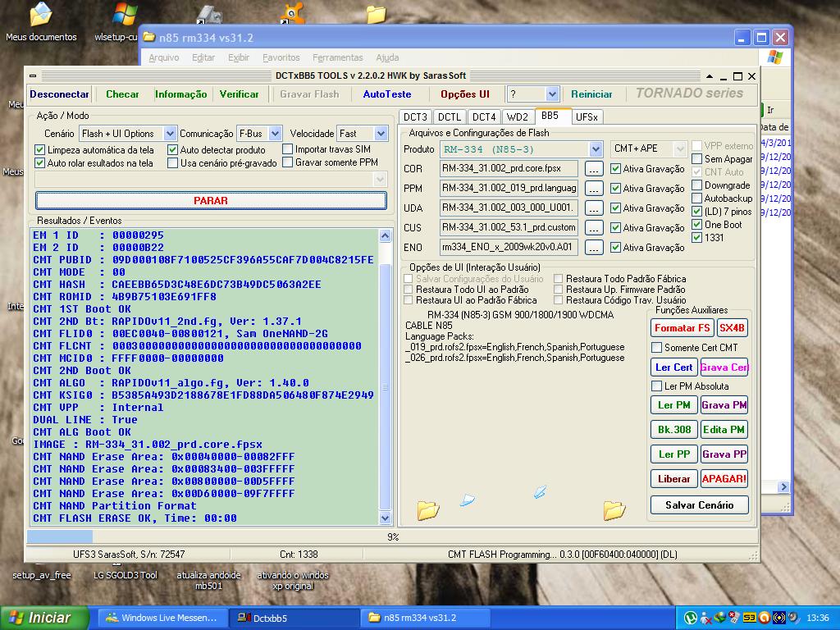Open Meus documentos desktop icon
This screenshot has height=630, width=840.
tap(41, 22)
